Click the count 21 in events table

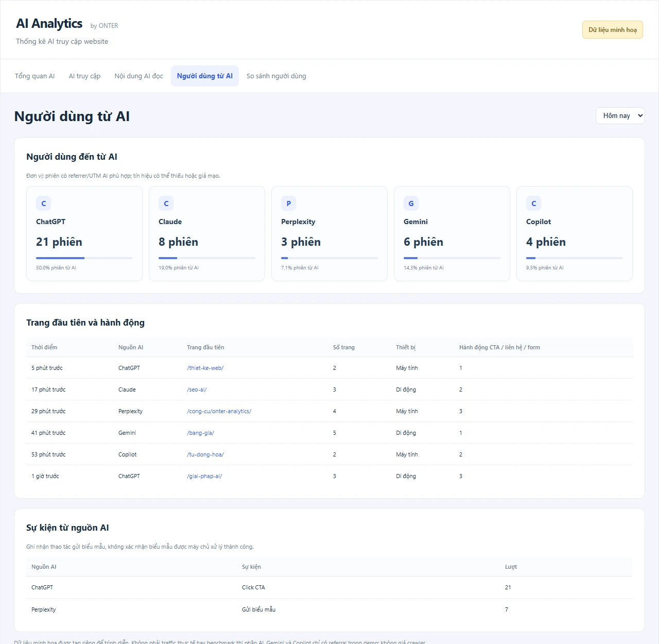pos(508,587)
